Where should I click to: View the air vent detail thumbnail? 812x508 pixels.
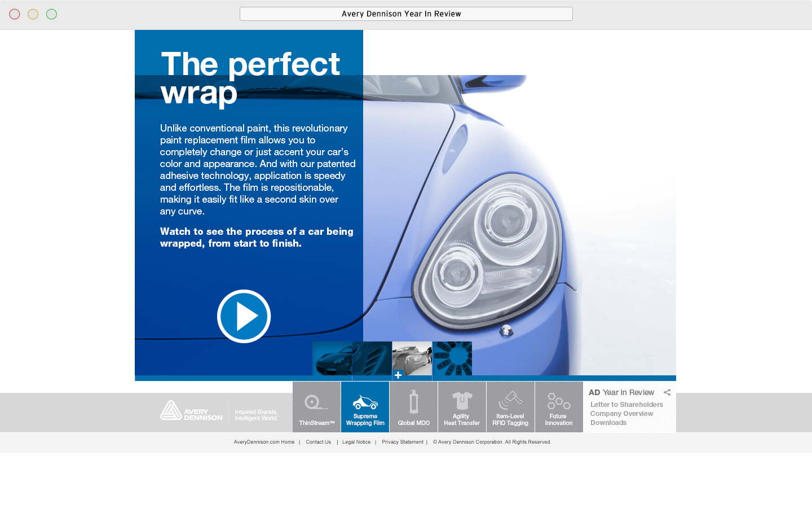(x=372, y=358)
